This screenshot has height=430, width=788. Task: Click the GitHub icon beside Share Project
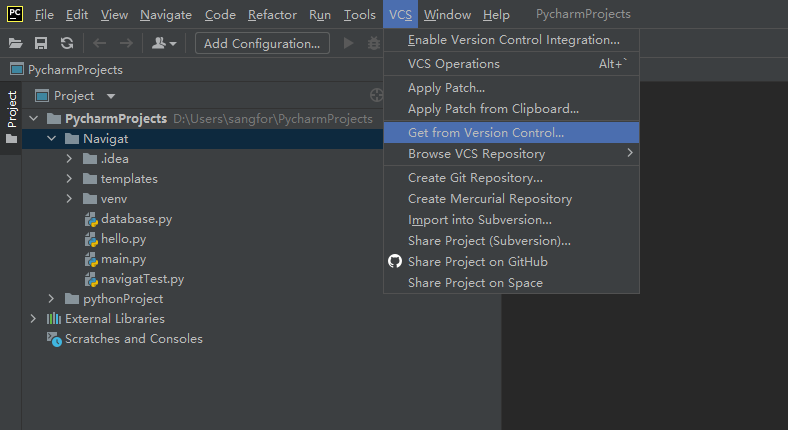[395, 262]
